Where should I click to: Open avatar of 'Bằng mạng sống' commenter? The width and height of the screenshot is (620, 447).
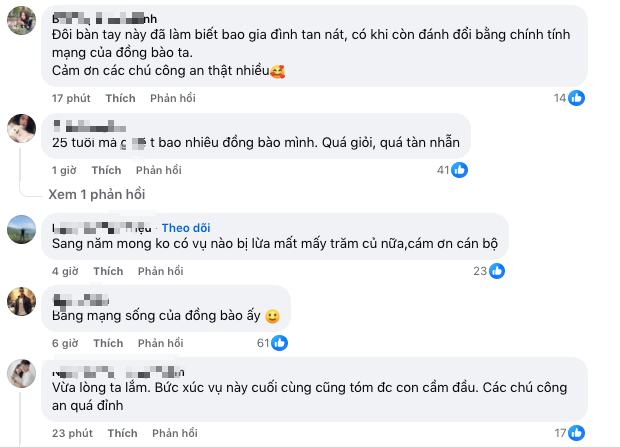pos(20,301)
